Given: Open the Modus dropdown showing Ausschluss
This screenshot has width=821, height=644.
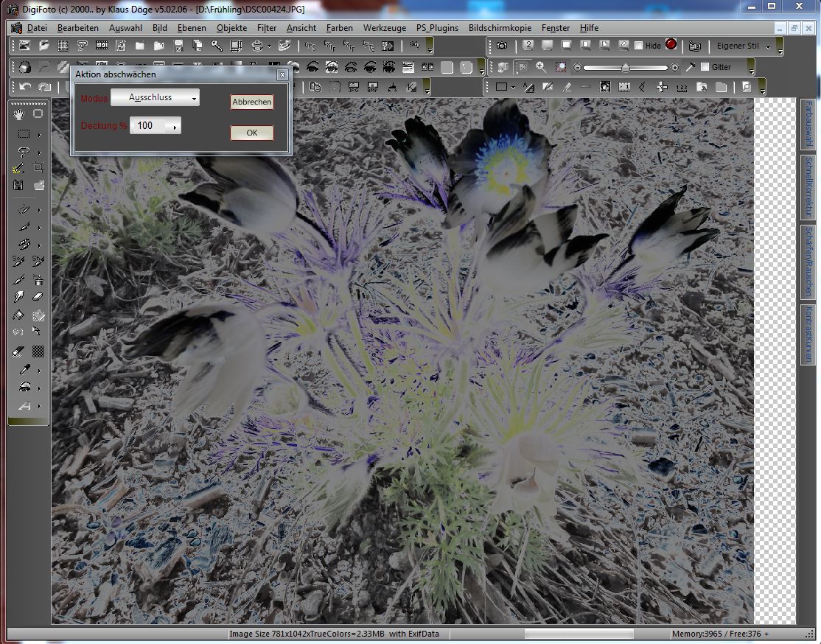Looking at the screenshot, I should click(x=155, y=97).
